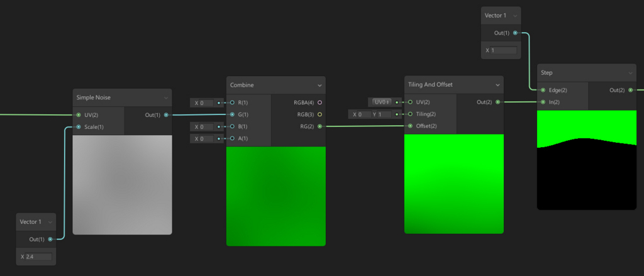Screen dimensions: 644x276
Task: Edit the top Vector 1 X value 1
Action: (x=504, y=50)
